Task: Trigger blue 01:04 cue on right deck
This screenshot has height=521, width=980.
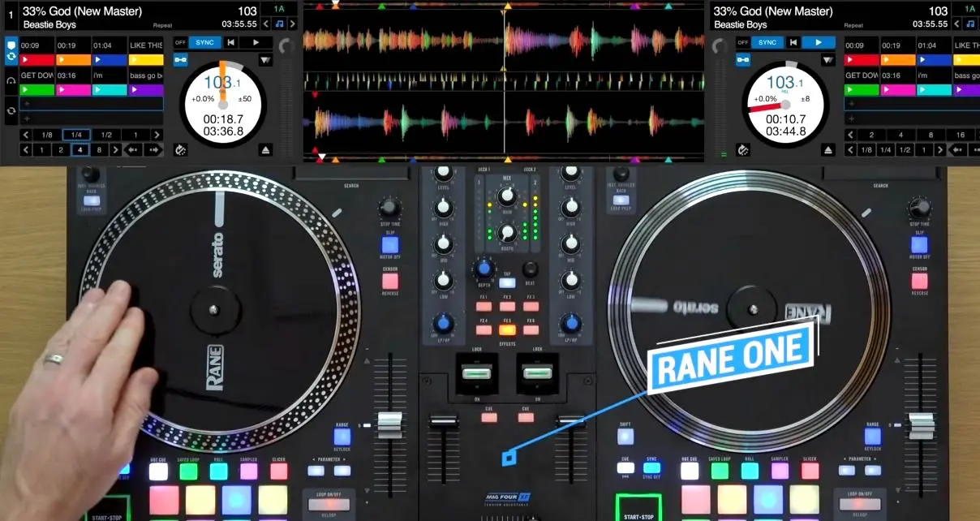Action: 934,60
